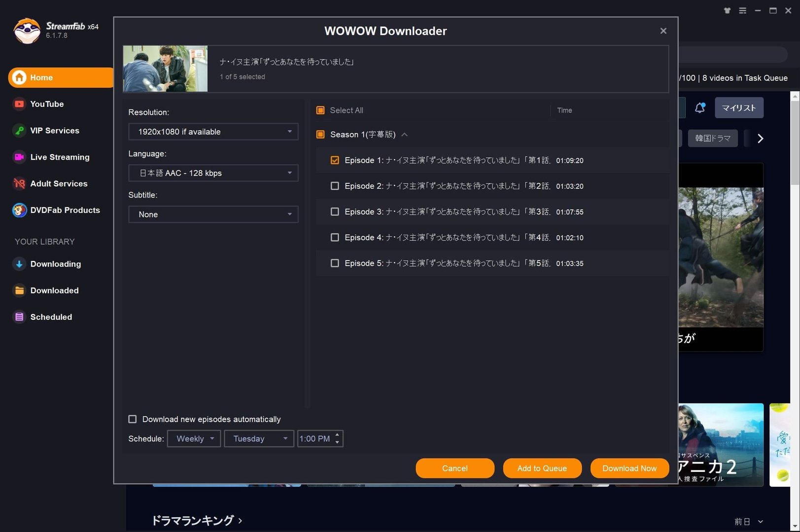
Task: Open Adult Services section
Action: 59,184
